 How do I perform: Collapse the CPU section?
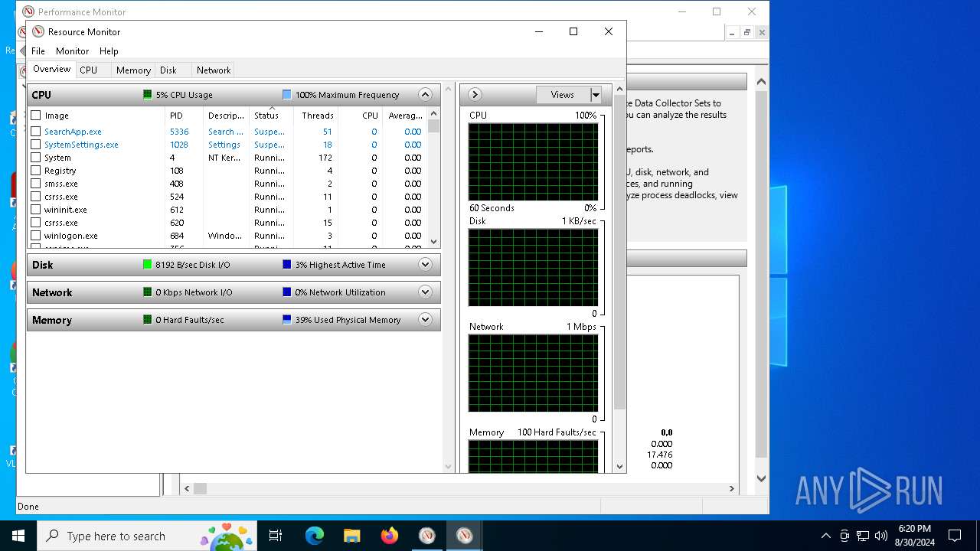(x=426, y=95)
